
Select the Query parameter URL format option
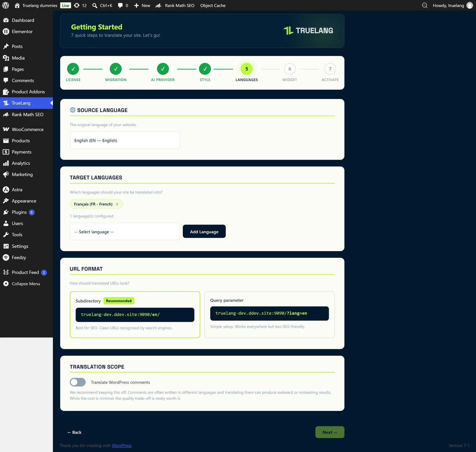270,314
